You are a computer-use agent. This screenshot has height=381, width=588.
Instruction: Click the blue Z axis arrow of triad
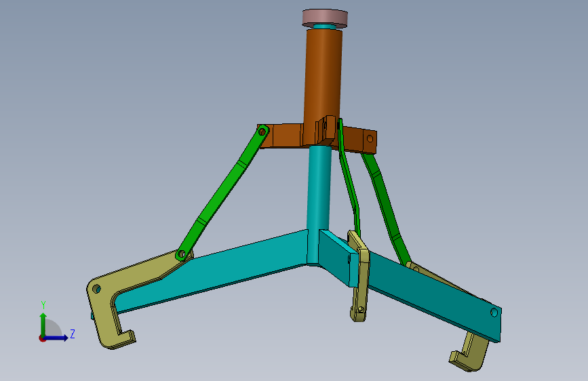tap(57, 338)
